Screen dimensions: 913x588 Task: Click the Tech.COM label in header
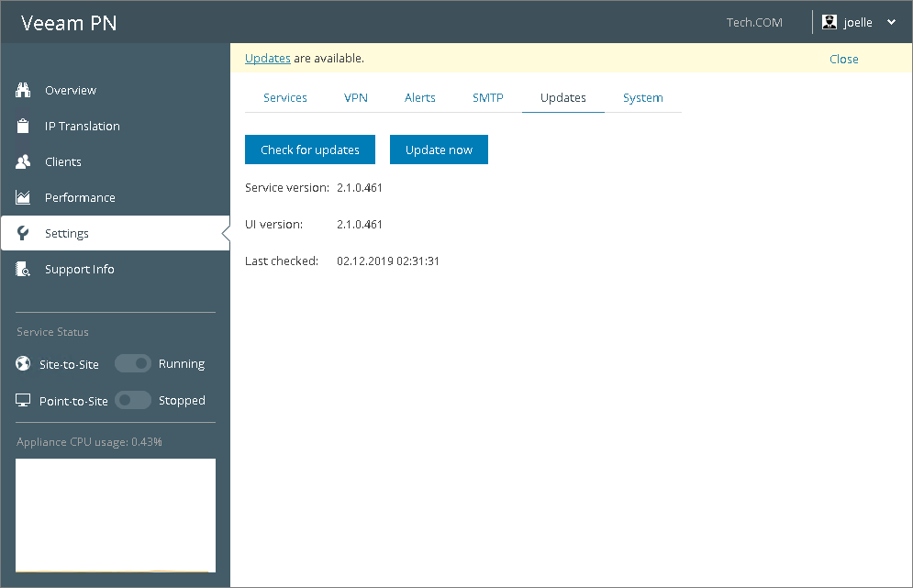point(754,22)
